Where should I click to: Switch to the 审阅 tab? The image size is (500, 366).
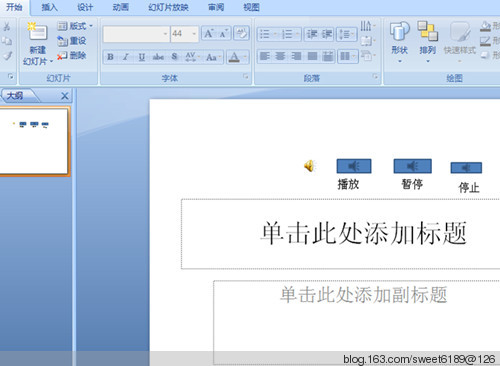216,7
